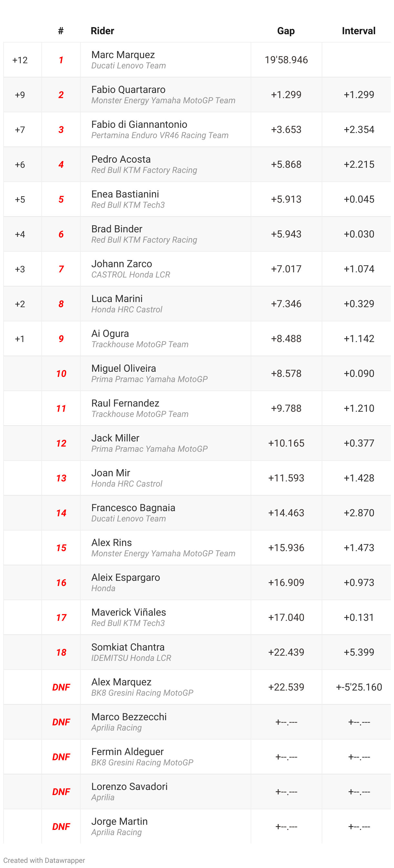The image size is (394, 868).
Task: Select the +-5'25.160 interval value
Action: click(358, 687)
